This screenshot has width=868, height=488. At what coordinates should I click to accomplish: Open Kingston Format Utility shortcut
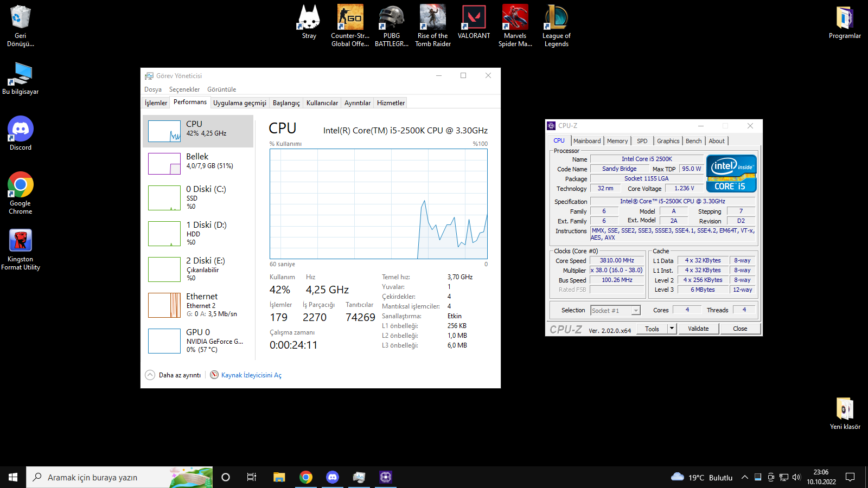(x=21, y=249)
